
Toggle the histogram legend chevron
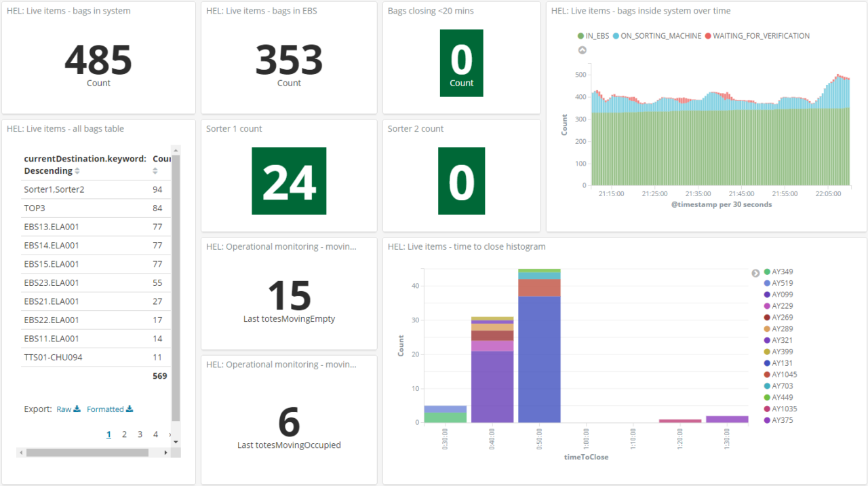[x=755, y=273]
